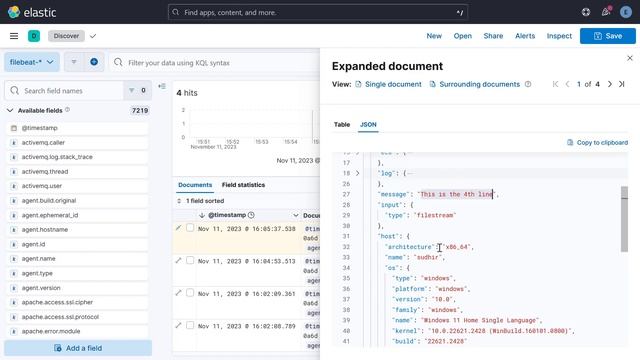The image size is (640, 360).
Task: Click the Add a field button
Action: point(78,348)
